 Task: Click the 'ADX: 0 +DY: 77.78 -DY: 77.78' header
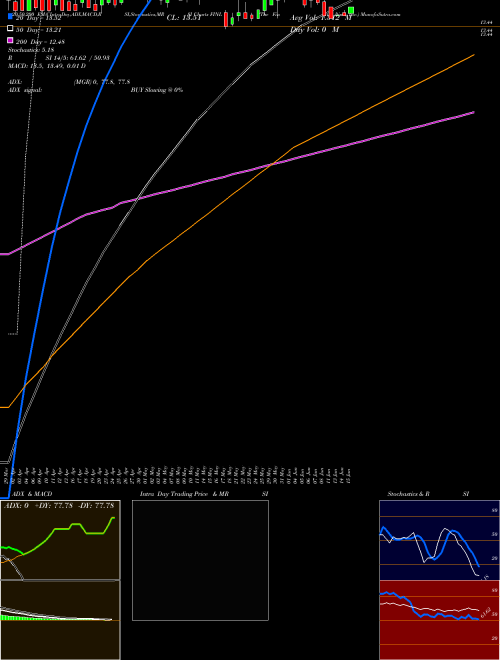point(59,506)
